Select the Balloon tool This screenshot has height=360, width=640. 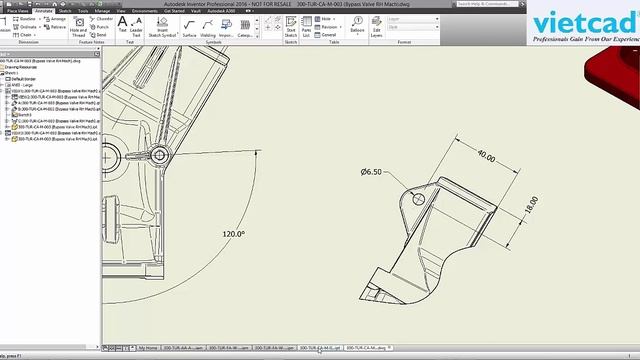click(x=357, y=24)
